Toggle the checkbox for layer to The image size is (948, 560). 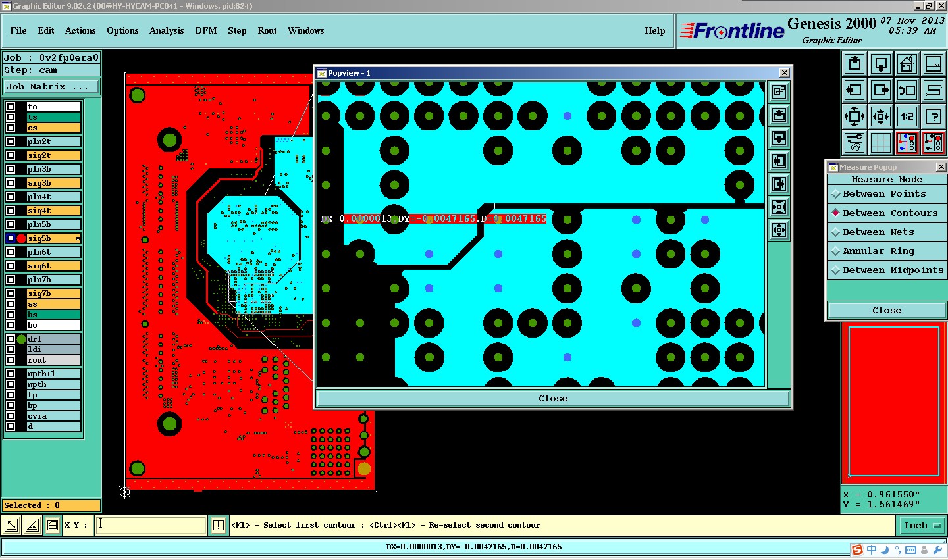[11, 107]
